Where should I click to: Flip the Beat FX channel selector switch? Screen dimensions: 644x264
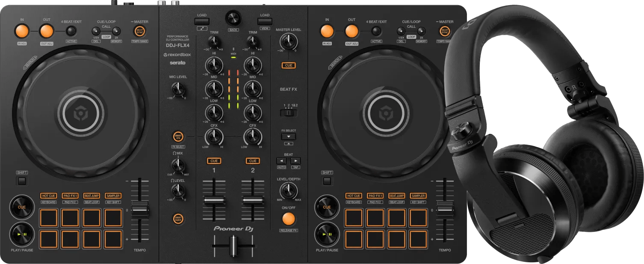(x=289, y=113)
